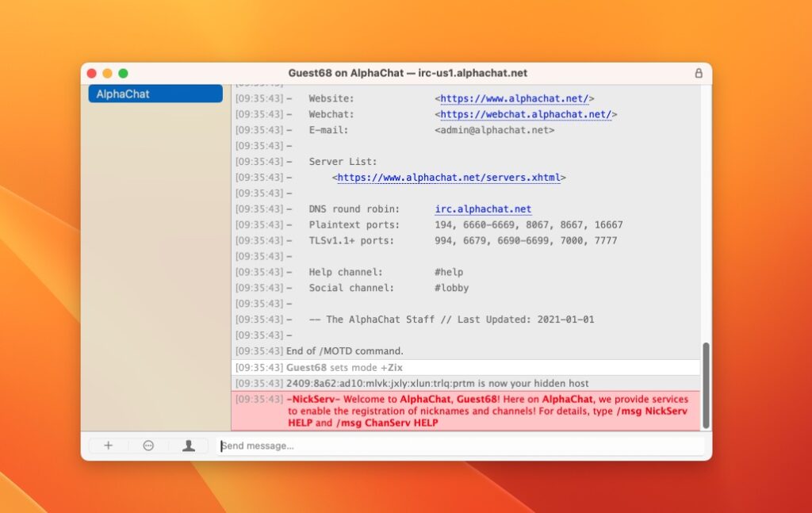Open the https://www.alphachat.net/ website link
The width and height of the screenshot is (812, 513).
514,98
